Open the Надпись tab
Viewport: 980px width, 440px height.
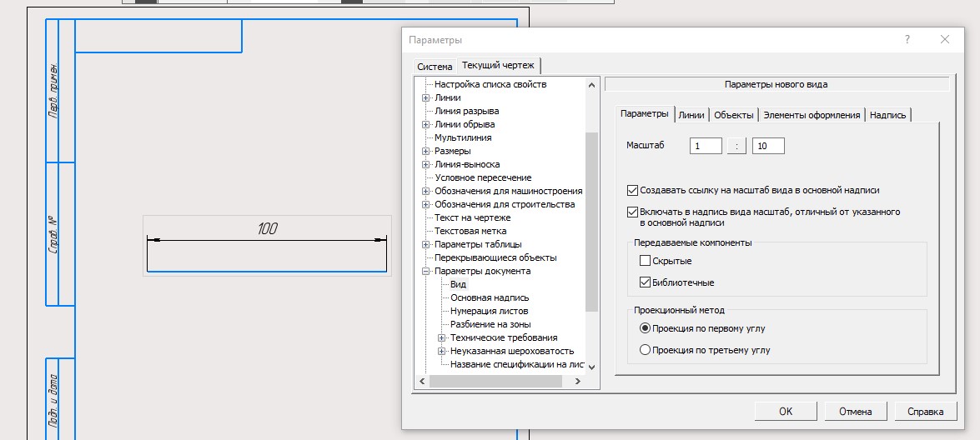point(887,115)
